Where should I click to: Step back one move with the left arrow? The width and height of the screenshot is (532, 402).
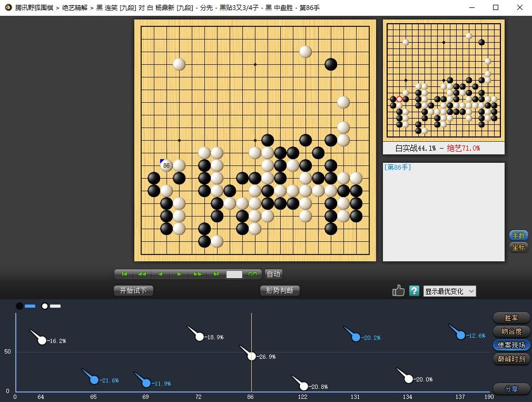pos(161,274)
